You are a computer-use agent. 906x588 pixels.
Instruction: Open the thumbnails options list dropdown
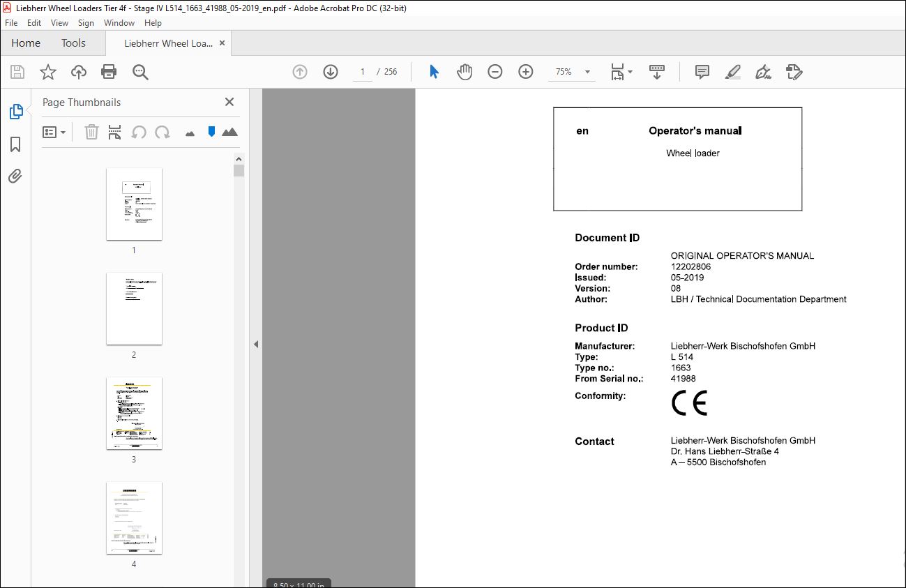click(x=54, y=132)
